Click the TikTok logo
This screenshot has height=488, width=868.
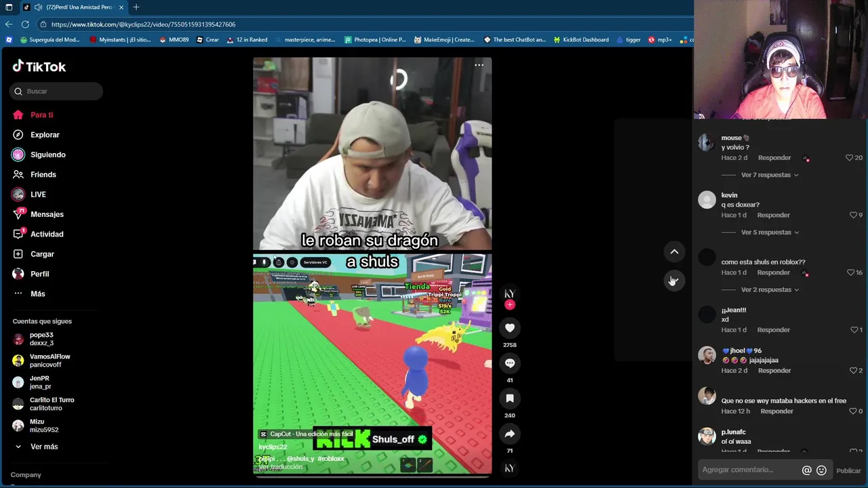point(39,66)
